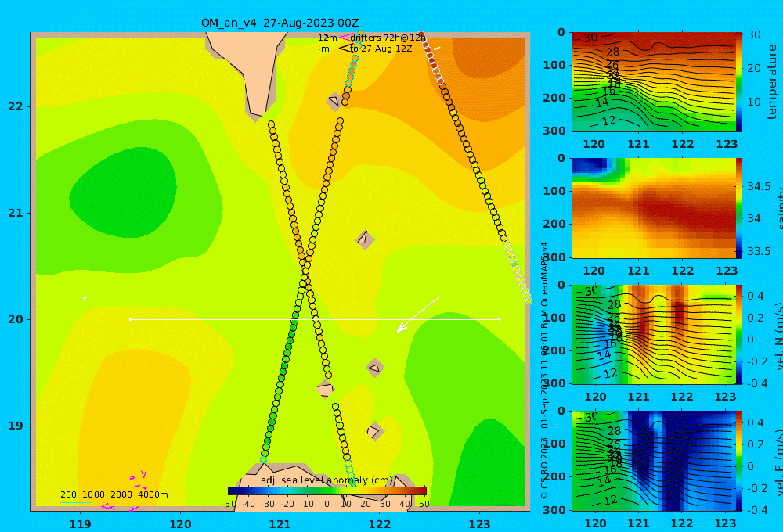Image resolution: width=783 pixels, height=532 pixels.
Task: Click the 'vel. E (m/s)' axis label
Action: 778,462
